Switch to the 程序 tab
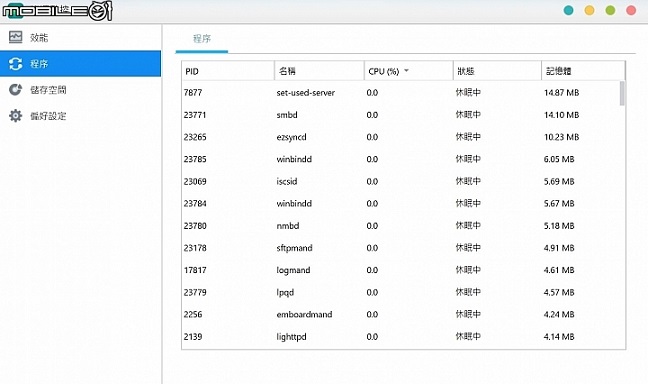The width and height of the screenshot is (648, 384). point(202,39)
